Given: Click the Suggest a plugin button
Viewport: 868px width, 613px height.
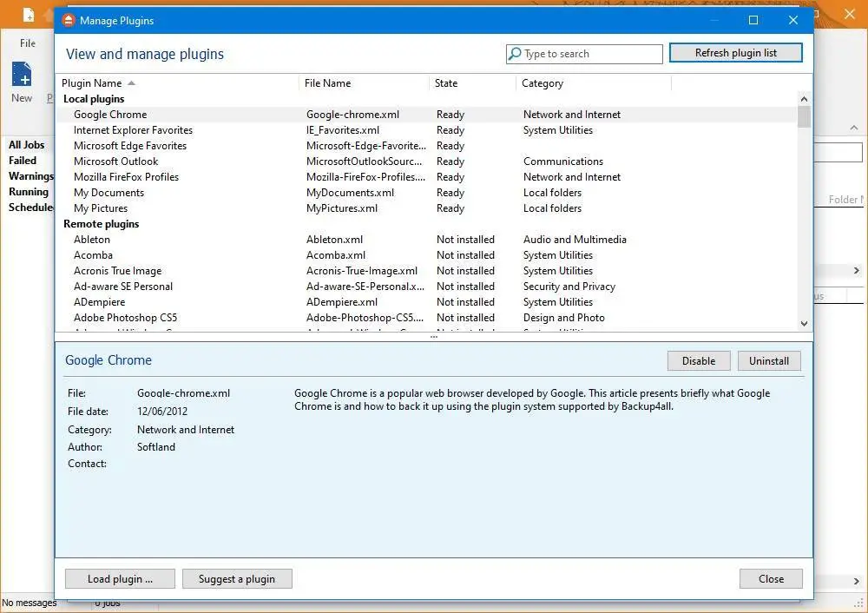Looking at the screenshot, I should coord(237,578).
